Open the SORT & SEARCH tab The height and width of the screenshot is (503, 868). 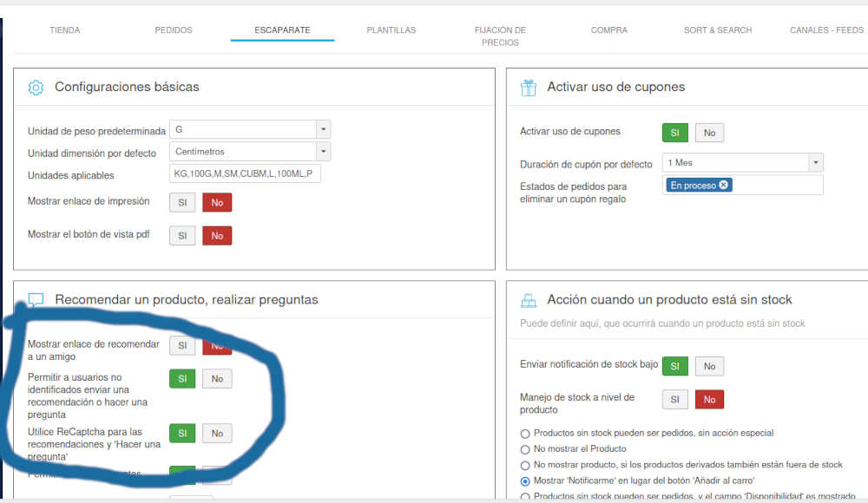(718, 29)
